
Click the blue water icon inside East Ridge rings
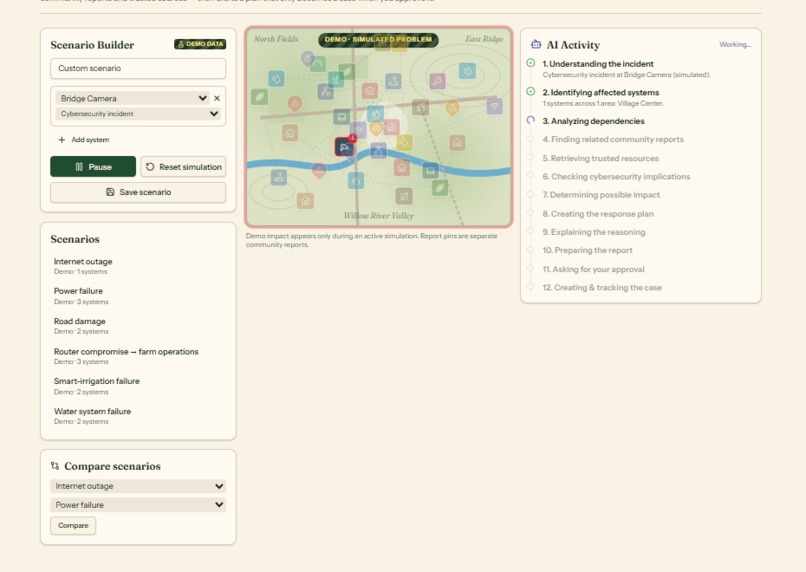(x=467, y=70)
